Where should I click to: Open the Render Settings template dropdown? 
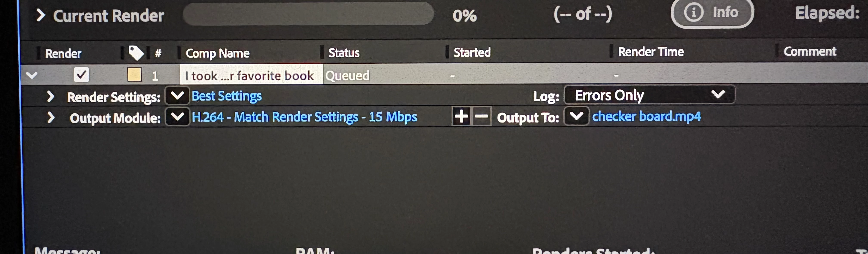coord(177,96)
